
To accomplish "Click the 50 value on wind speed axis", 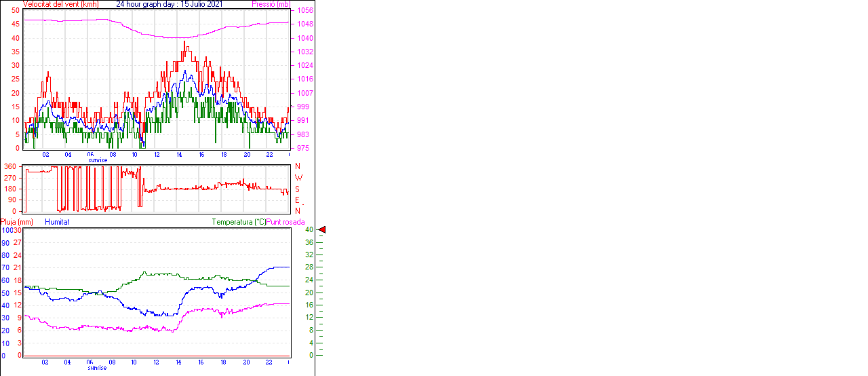I will pyautogui.click(x=16, y=11).
